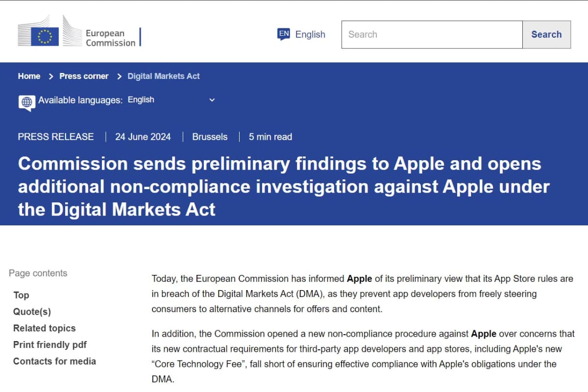The image size is (588, 392).
Task: Navigate to Contacts for media
Action: [54, 361]
